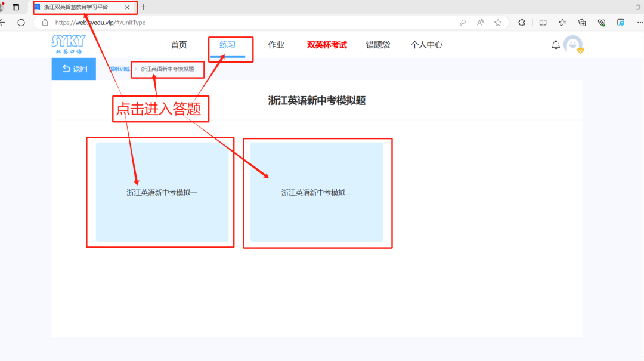644x361 pixels.
Task: Open browser extensions icon
Action: (x=522, y=23)
